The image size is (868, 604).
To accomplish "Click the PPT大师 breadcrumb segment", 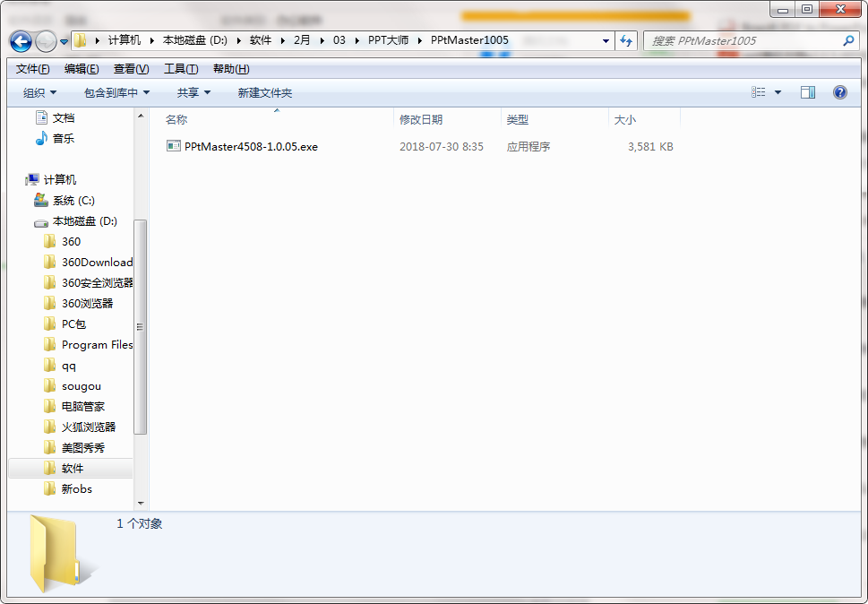I will click(388, 40).
